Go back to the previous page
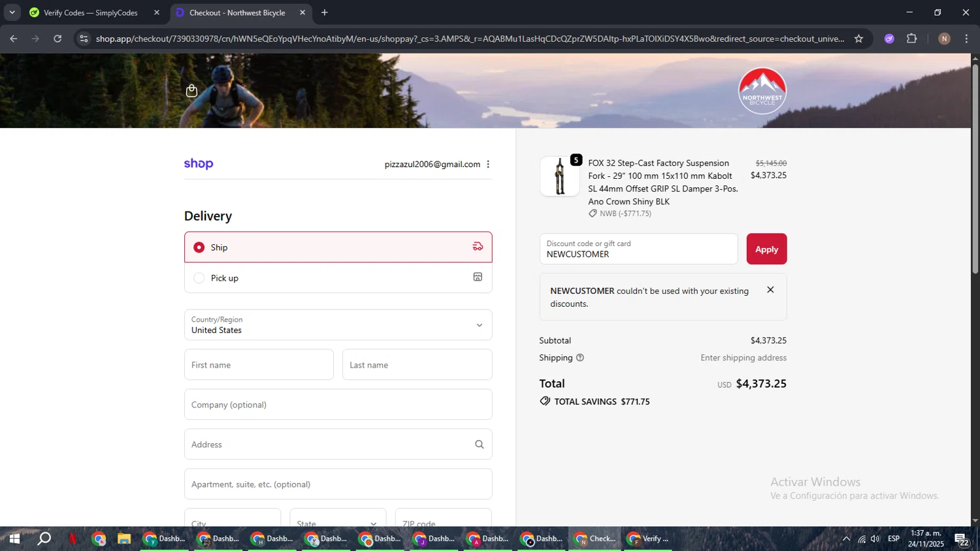The width and height of the screenshot is (980, 551). [14, 39]
